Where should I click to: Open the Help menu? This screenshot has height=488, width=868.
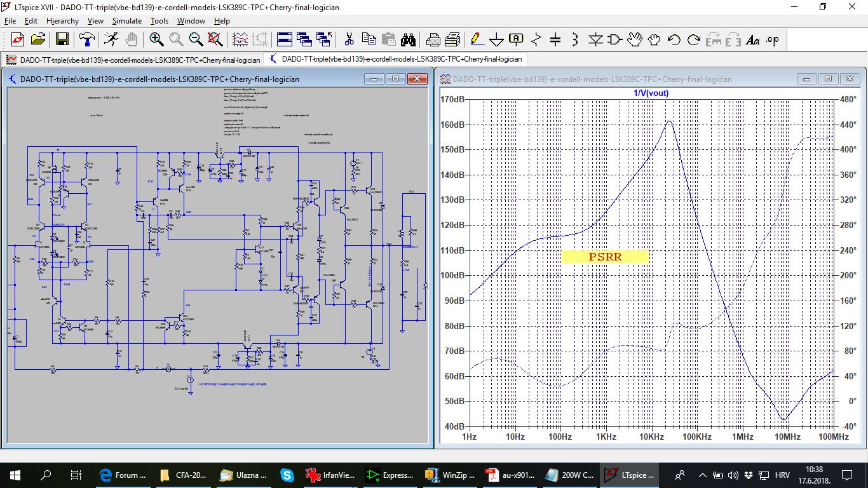tap(222, 21)
